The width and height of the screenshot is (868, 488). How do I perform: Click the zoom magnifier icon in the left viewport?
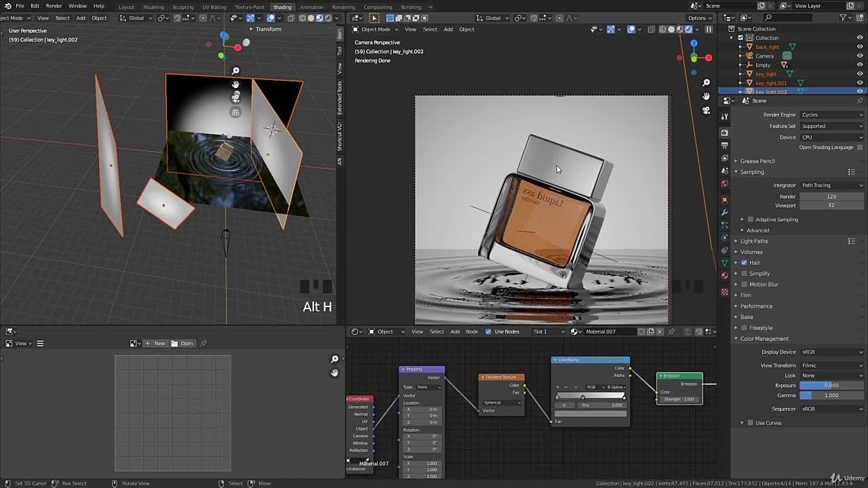click(x=235, y=70)
